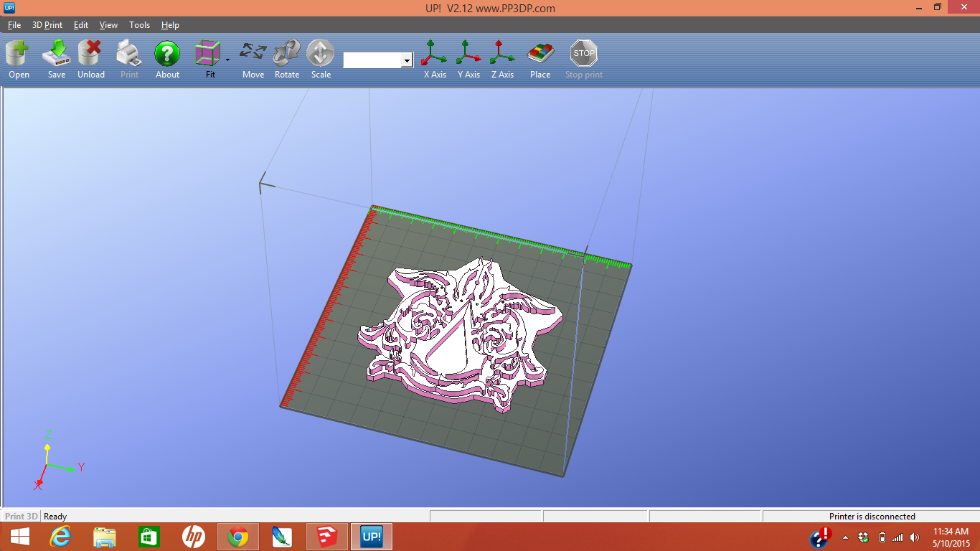Open the View menu
Viewport: 980px width, 551px height.
tap(108, 24)
